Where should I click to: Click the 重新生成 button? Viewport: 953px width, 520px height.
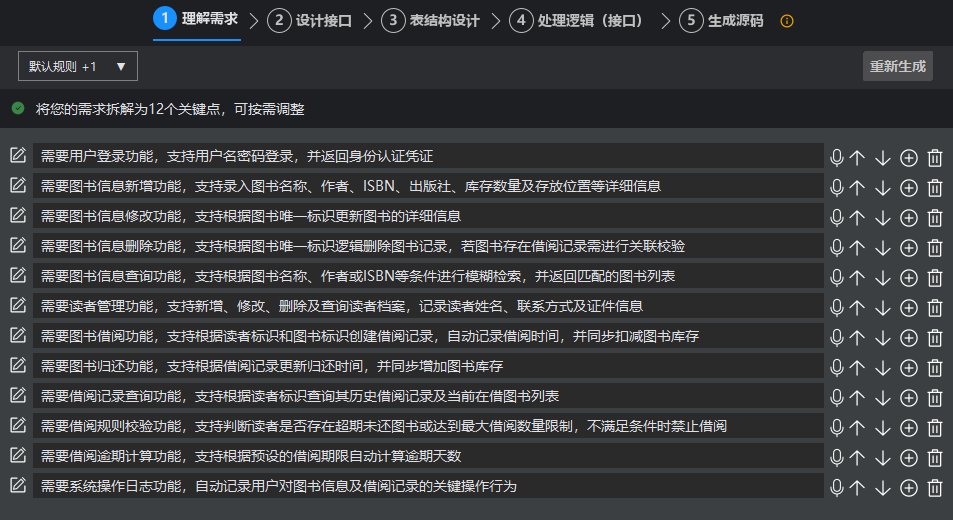coord(898,66)
